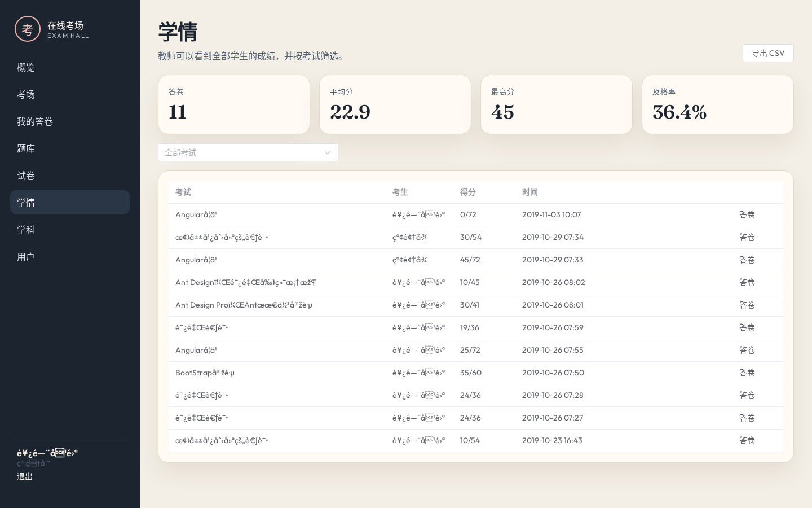Select 我的答卷 in the sidebar
812x508 pixels.
(x=70, y=121)
